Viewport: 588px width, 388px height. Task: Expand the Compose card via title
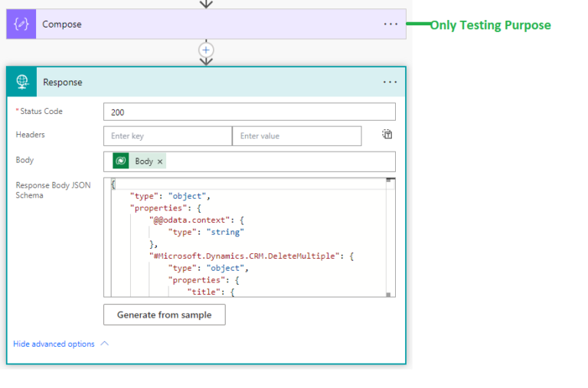point(62,24)
